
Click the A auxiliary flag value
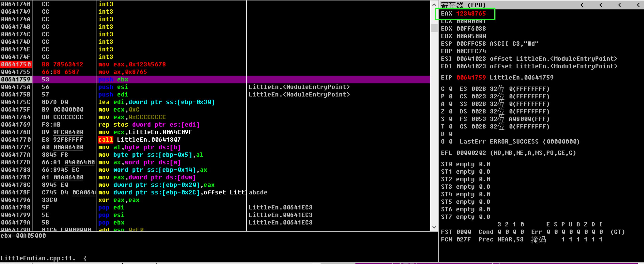451,104
